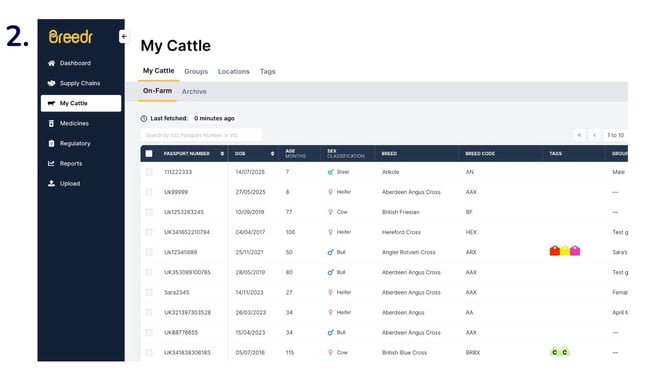Image resolution: width=670 pixels, height=387 pixels.
Task: Click 'British Friesian' breed cell
Action: 400,212
